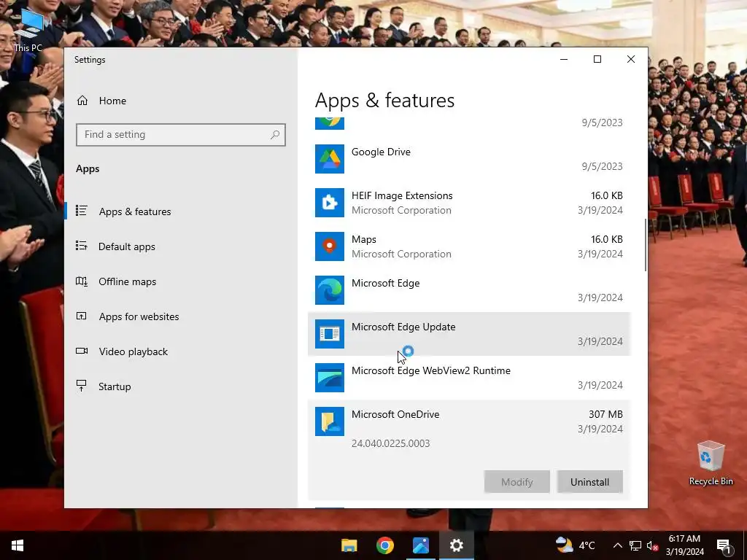This screenshot has height=560, width=747.
Task: Maximize the Settings window
Action: pyautogui.click(x=597, y=59)
